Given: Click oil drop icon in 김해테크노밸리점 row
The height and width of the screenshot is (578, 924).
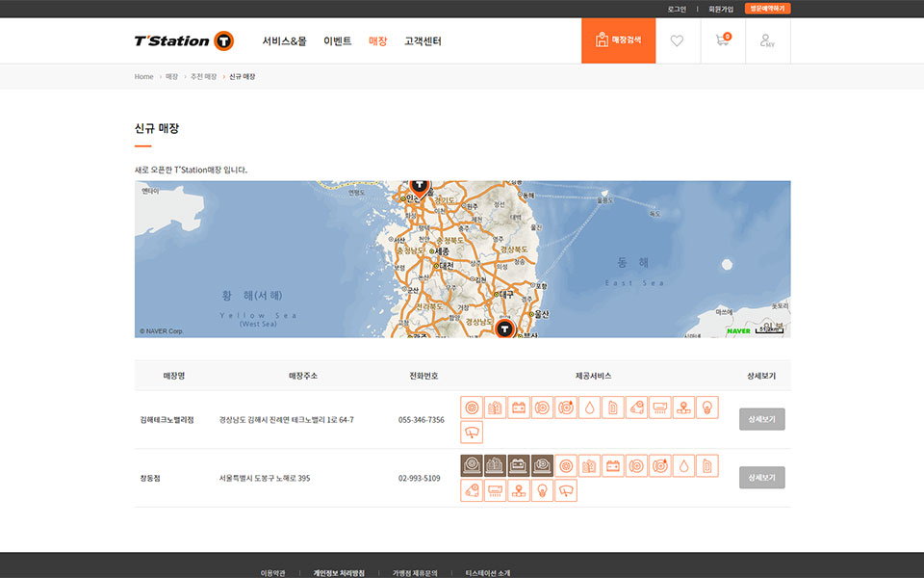Looking at the screenshot, I should tap(589, 407).
